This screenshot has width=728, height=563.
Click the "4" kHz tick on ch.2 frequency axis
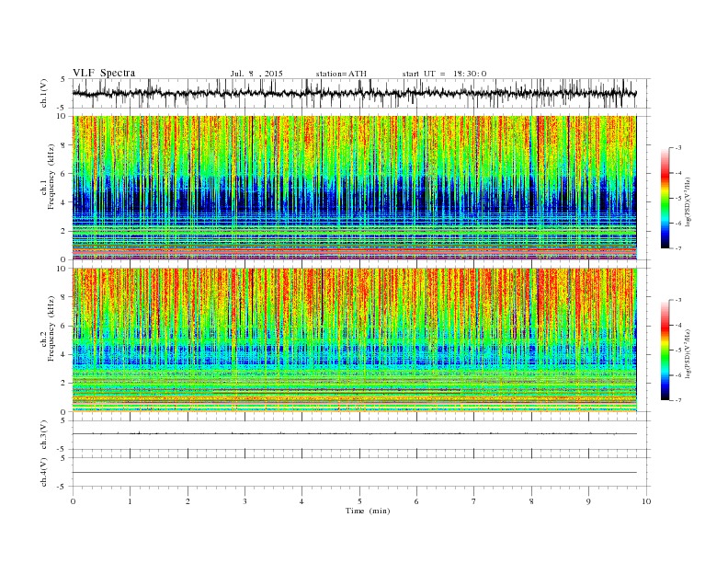tap(64, 354)
